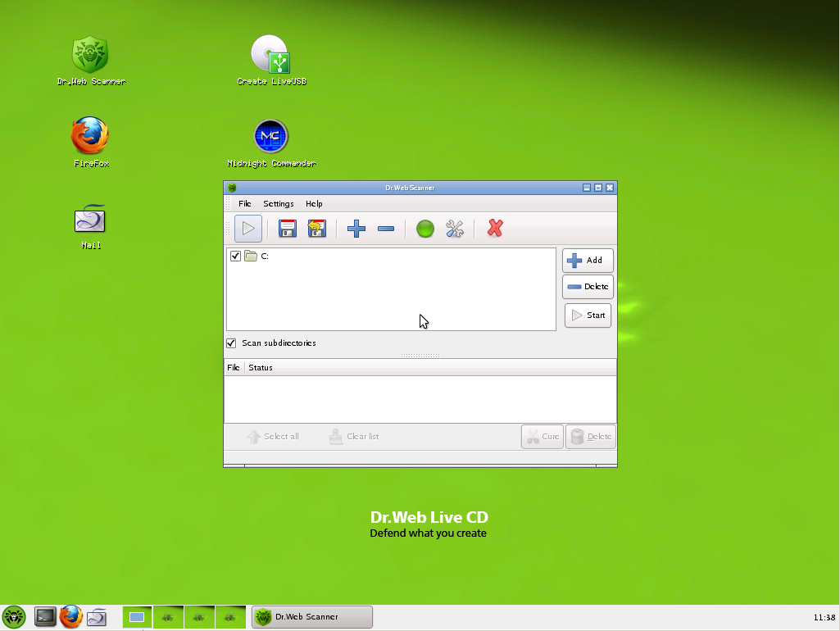Click the save floppy disk toolbar icon

[x=287, y=229]
